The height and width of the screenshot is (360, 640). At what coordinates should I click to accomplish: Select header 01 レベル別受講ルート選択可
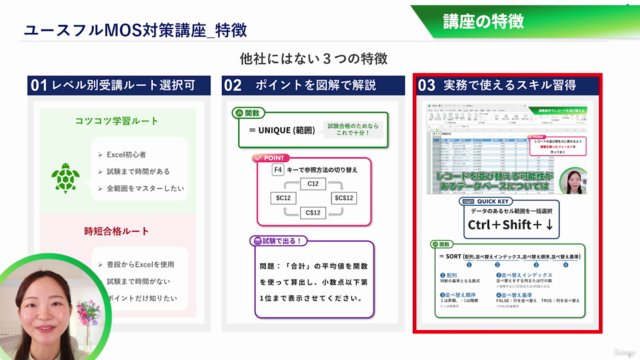click(x=119, y=85)
